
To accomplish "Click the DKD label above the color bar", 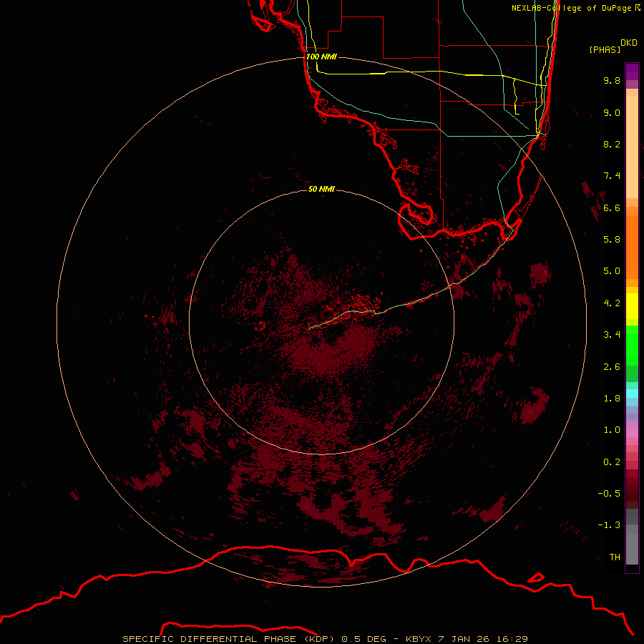I will pos(629,42).
